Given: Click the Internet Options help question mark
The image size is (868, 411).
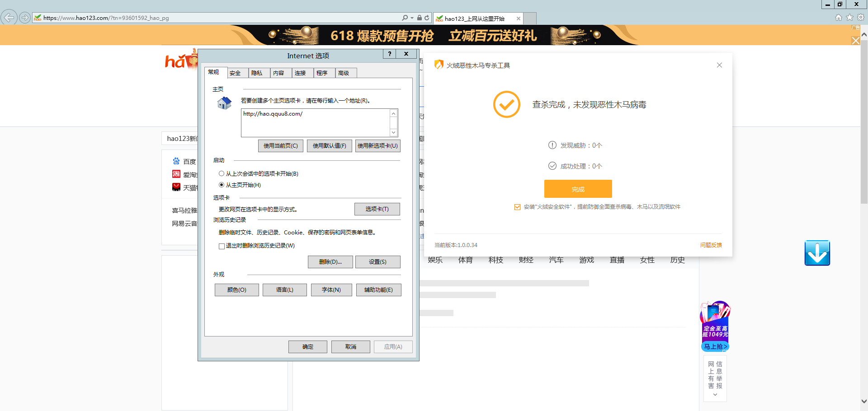Looking at the screenshot, I should click(x=389, y=54).
